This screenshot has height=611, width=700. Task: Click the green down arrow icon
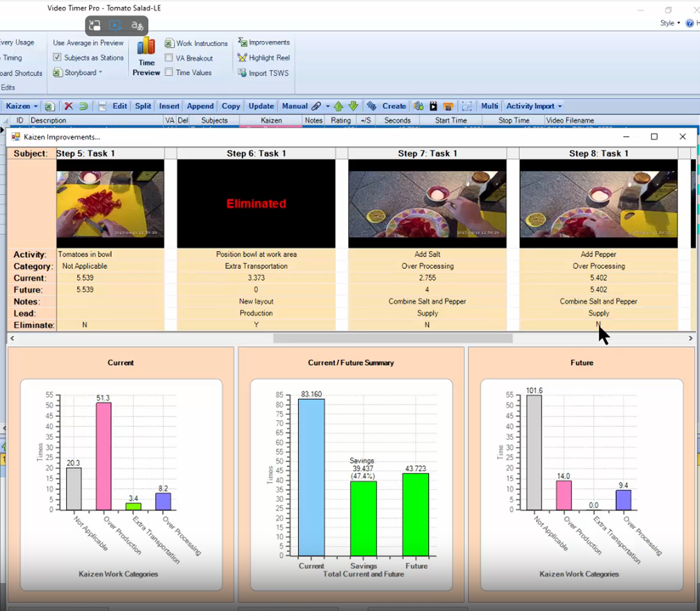pos(353,106)
